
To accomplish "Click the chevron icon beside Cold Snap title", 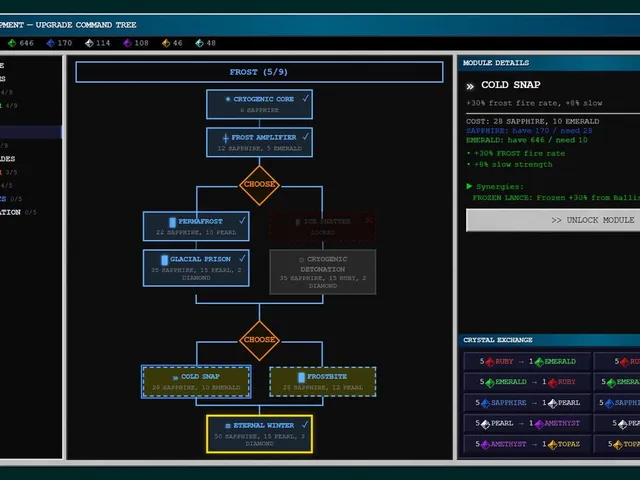I will point(470,86).
